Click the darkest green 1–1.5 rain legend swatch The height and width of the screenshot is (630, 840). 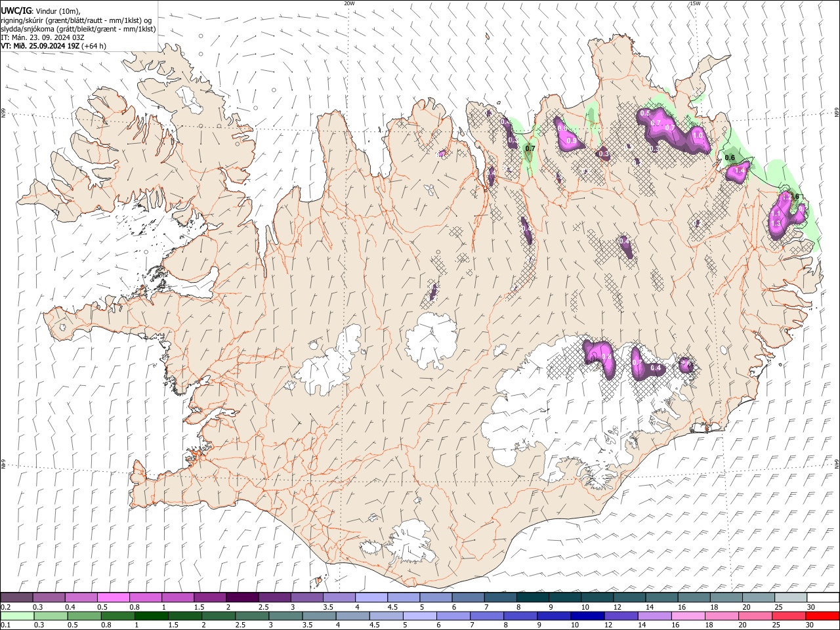pos(152,616)
